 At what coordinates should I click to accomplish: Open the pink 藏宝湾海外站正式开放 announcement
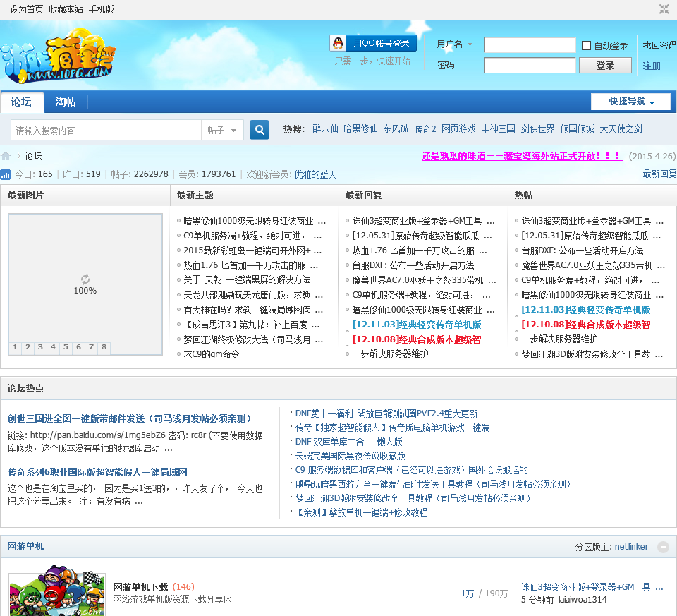point(522,157)
